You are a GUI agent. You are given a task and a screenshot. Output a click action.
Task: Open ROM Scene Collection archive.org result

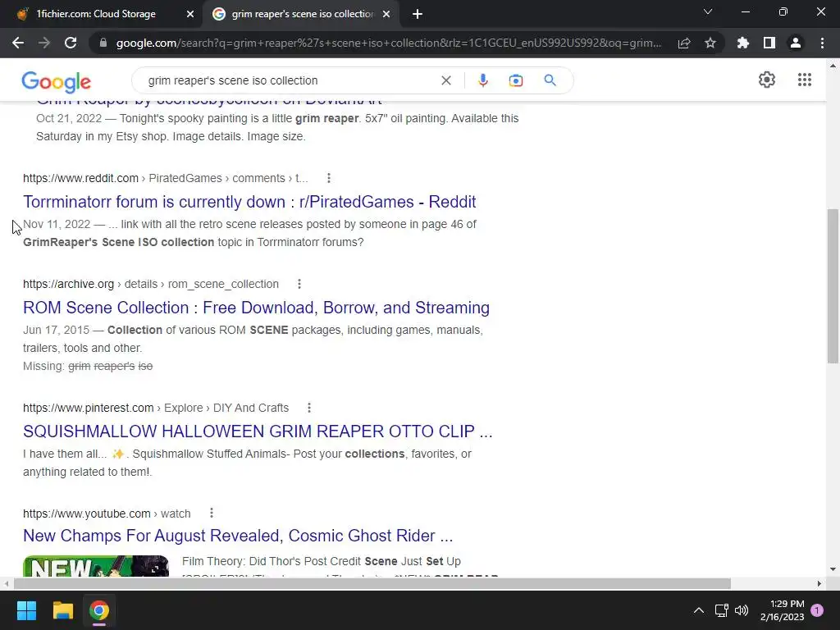pos(256,308)
